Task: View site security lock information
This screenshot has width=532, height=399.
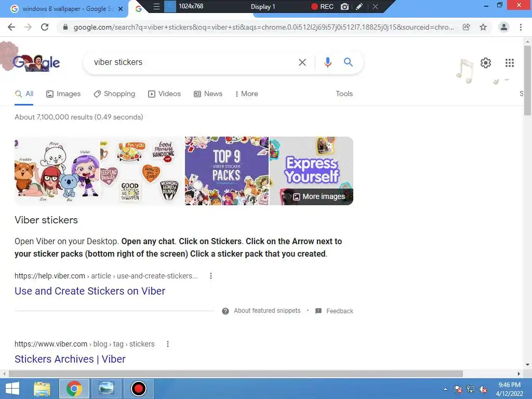Action: point(65,27)
